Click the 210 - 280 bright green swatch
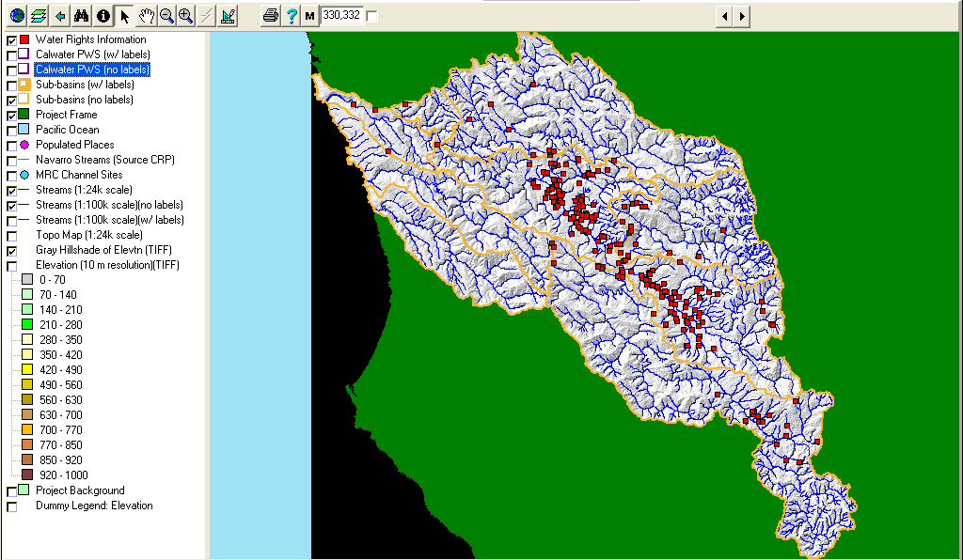Image resolution: width=963 pixels, height=560 pixels. pos(27,324)
